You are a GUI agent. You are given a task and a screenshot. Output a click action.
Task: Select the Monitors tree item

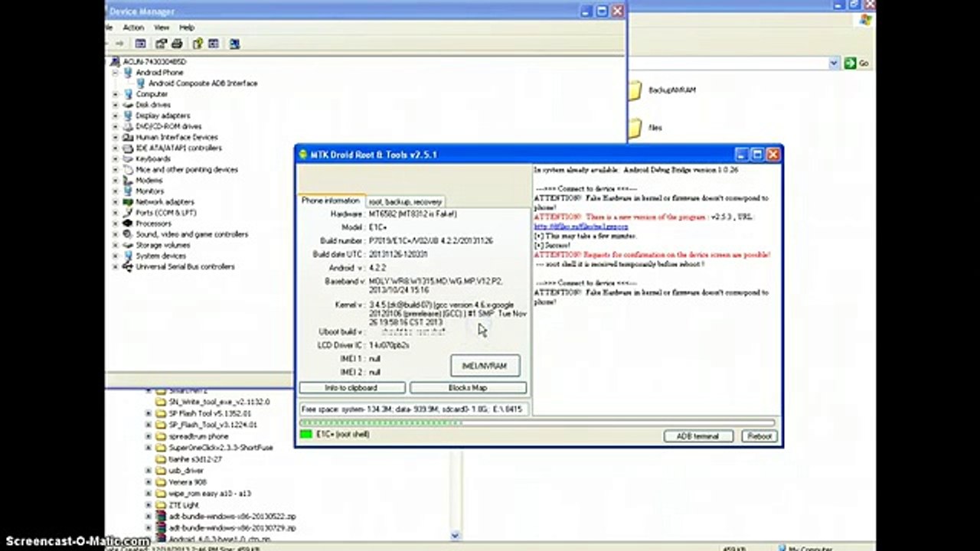click(150, 191)
